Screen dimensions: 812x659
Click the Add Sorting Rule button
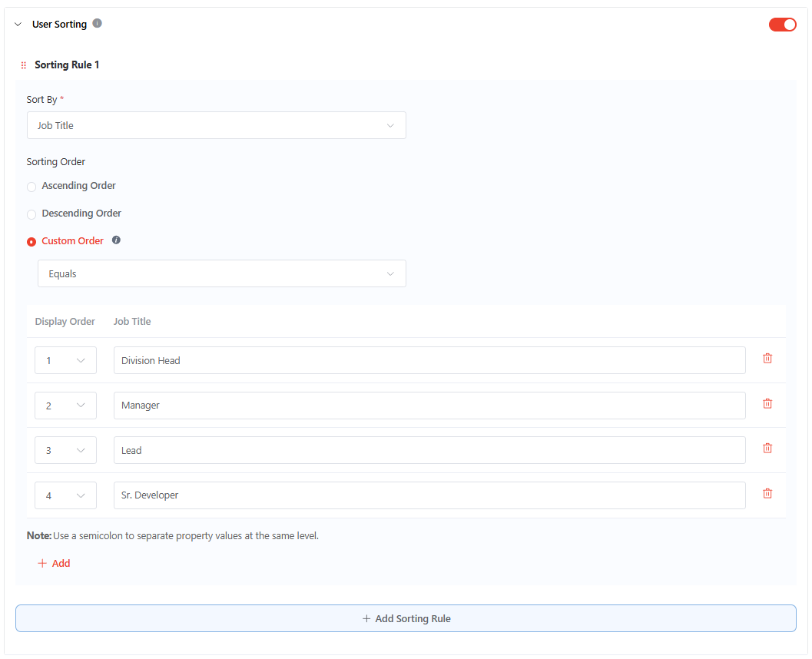pos(406,618)
